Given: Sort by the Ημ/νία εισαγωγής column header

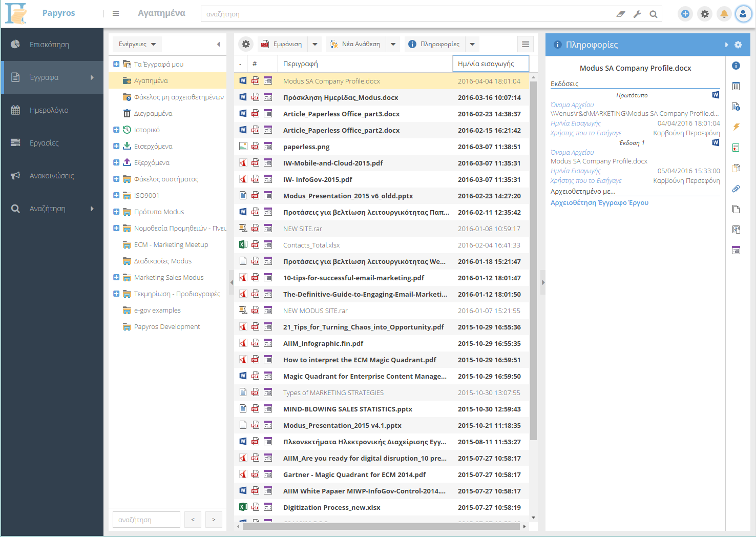Looking at the screenshot, I should (x=491, y=64).
